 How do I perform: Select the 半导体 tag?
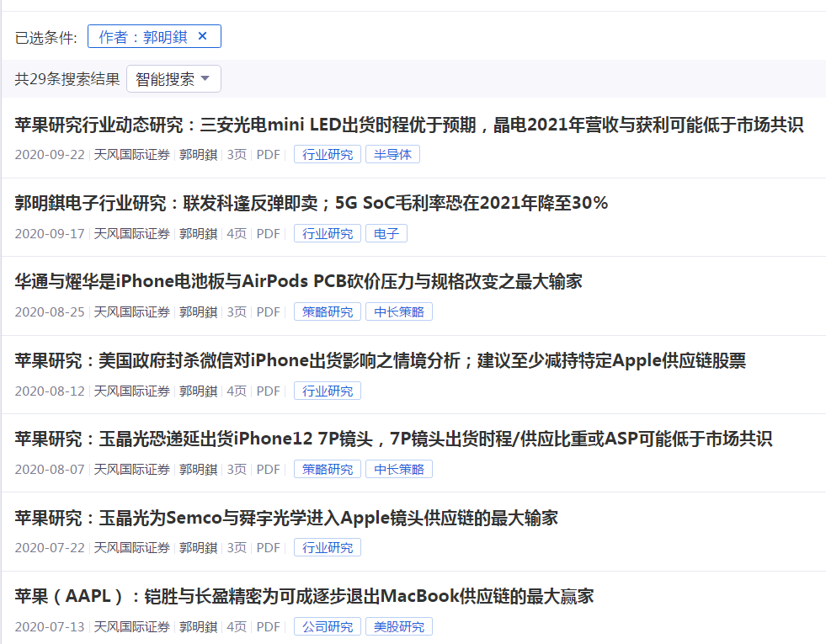(392, 154)
